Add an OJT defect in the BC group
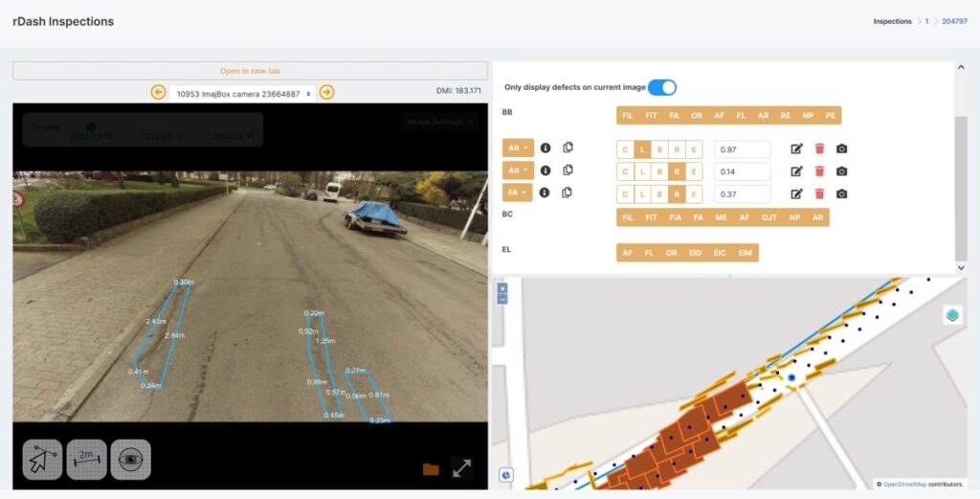980x499 pixels. point(769,217)
